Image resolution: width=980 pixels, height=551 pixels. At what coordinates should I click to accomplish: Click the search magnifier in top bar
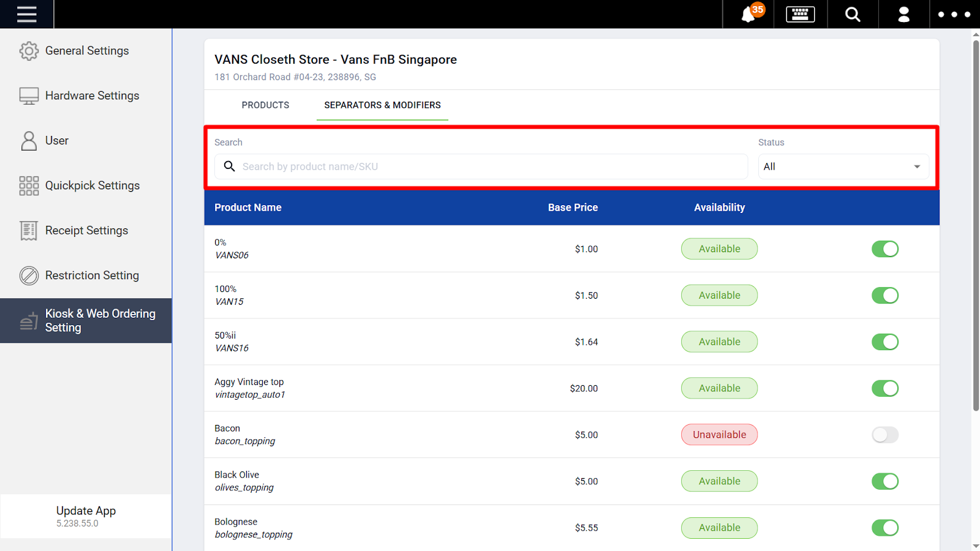[x=853, y=14]
